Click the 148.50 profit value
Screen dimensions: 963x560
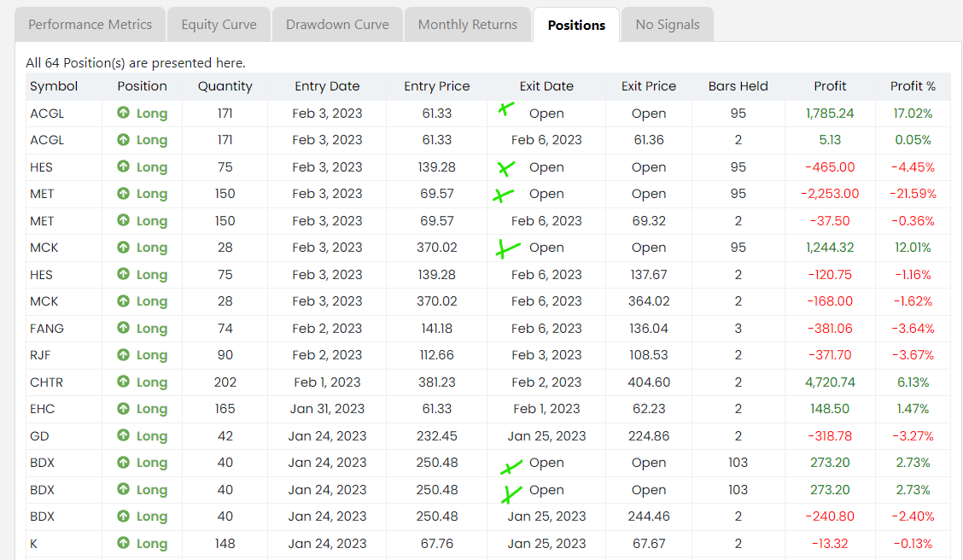tap(830, 409)
